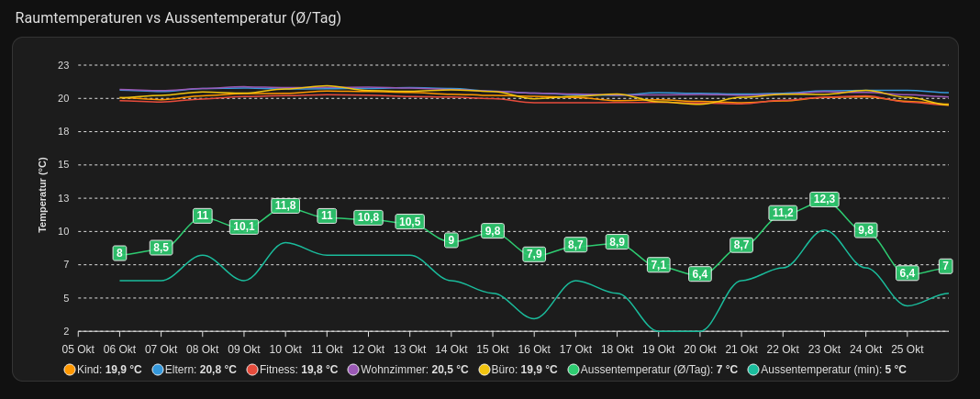The width and height of the screenshot is (980, 399).
Task: Click the Temperatur (°C) y-axis title
Action: point(42,194)
